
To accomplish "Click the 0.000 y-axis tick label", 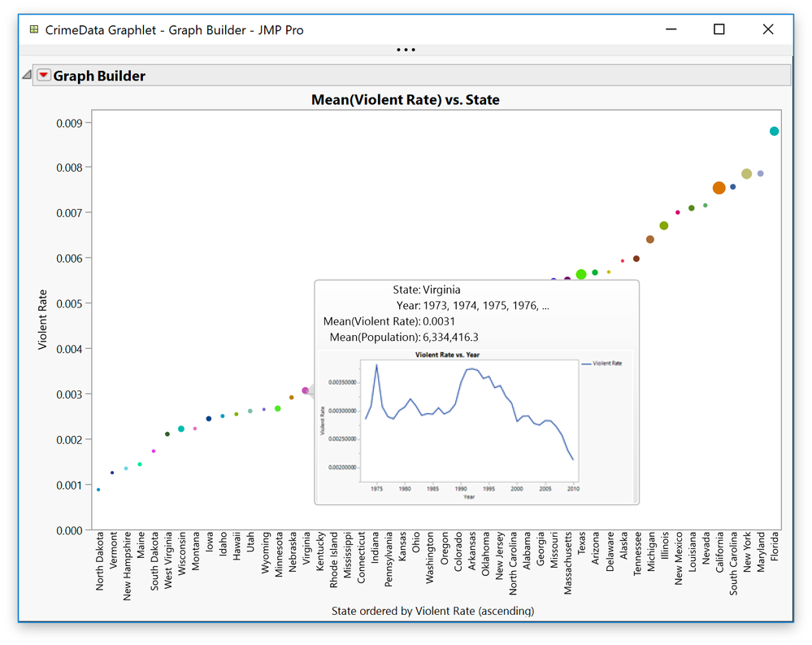I will [69, 530].
